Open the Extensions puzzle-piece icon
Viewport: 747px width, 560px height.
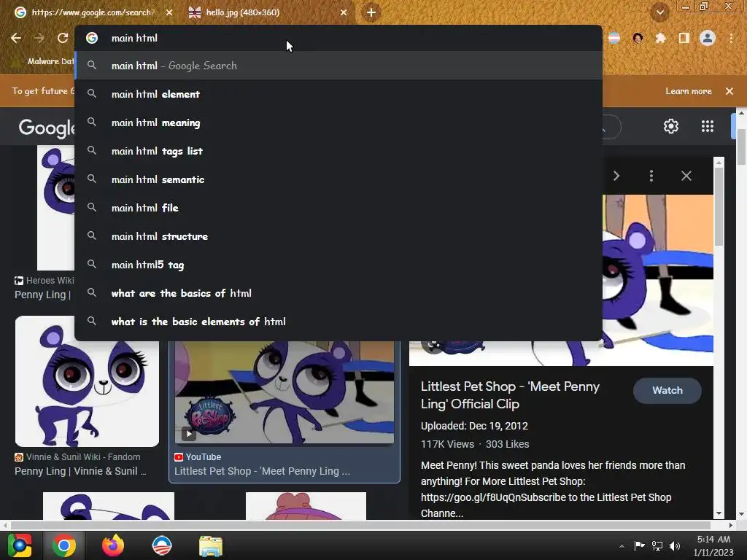tap(660, 38)
